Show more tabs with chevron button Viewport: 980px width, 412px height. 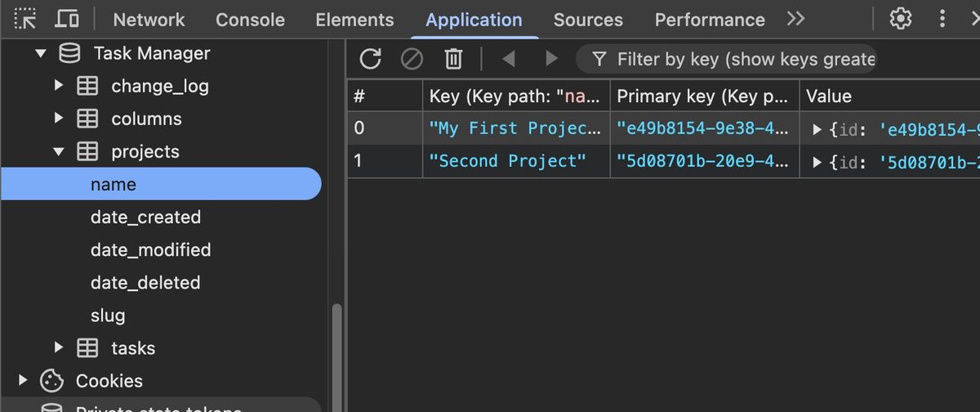point(795,19)
